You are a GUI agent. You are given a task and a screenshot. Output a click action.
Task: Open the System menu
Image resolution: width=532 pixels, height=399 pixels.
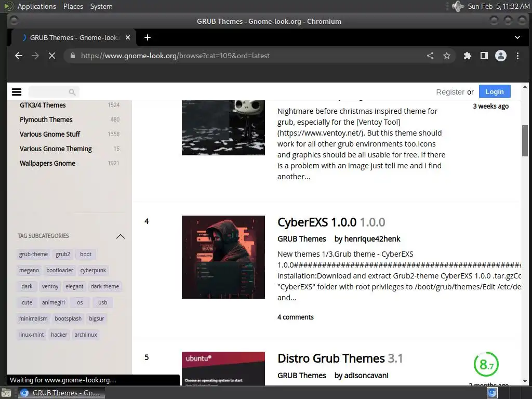click(x=101, y=6)
